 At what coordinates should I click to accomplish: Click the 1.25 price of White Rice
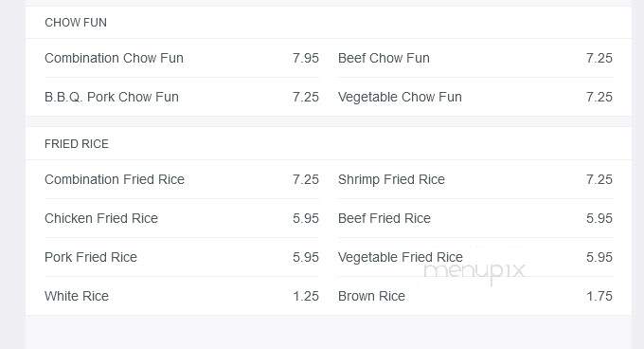point(306,296)
